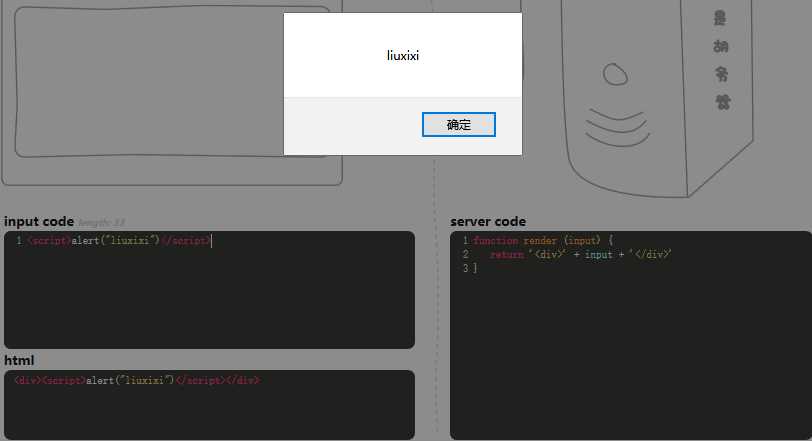Select the script alert line in input code
812x441 pixels.
120,241
